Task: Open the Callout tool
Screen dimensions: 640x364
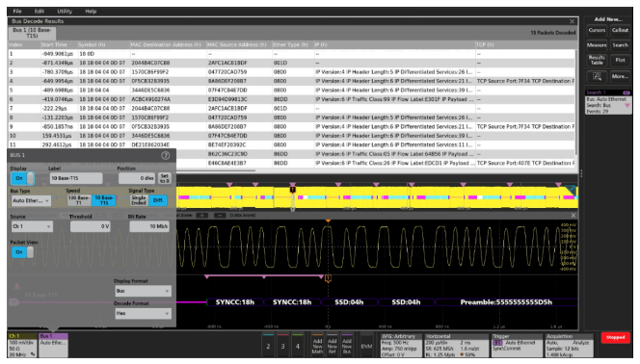Action: tap(620, 30)
